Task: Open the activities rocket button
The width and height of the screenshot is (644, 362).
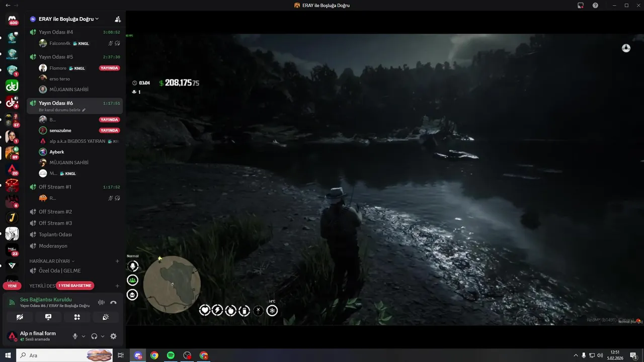Action: (77, 317)
